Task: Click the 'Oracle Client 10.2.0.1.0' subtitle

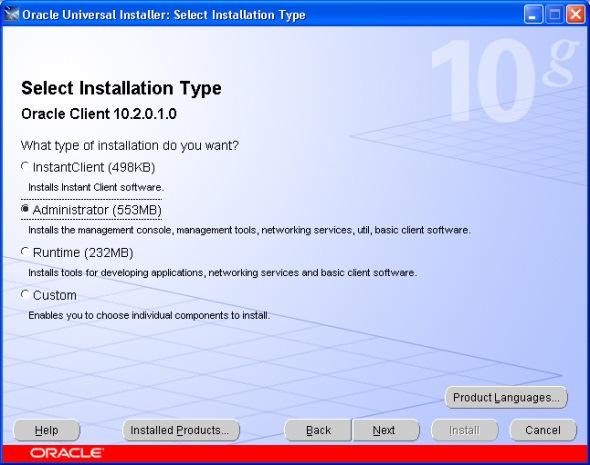Action: coord(99,114)
